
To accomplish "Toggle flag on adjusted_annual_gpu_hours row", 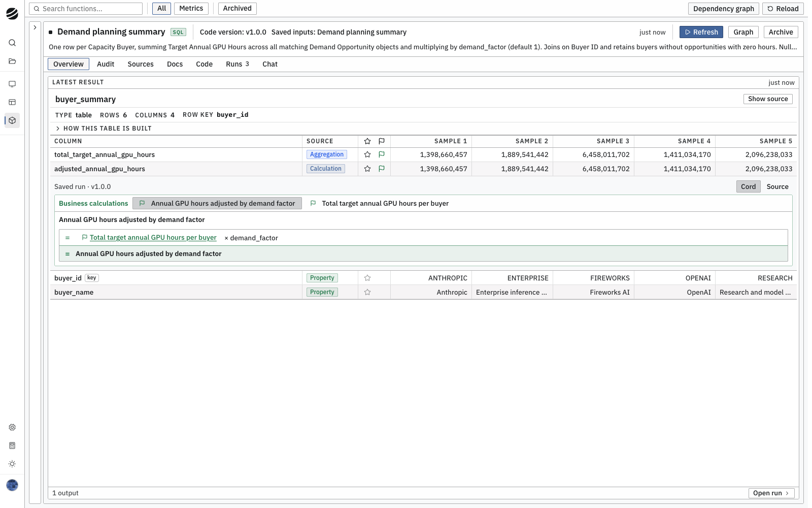I will click(x=382, y=169).
